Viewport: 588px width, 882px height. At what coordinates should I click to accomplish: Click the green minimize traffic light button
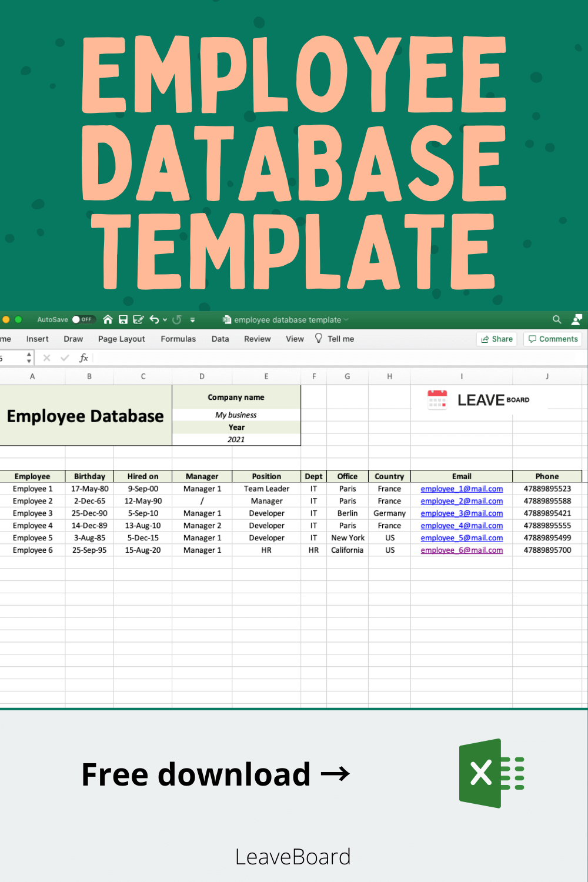point(18,319)
